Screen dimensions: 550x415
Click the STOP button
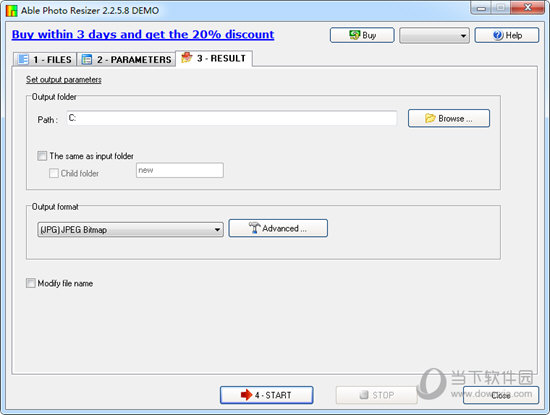[376, 395]
